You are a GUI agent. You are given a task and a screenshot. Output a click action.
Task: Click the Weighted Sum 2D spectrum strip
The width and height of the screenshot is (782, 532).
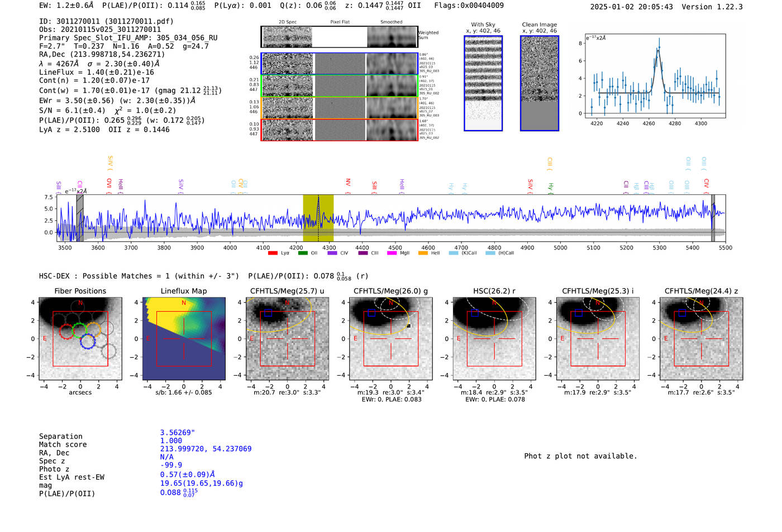pyautogui.click(x=340, y=37)
